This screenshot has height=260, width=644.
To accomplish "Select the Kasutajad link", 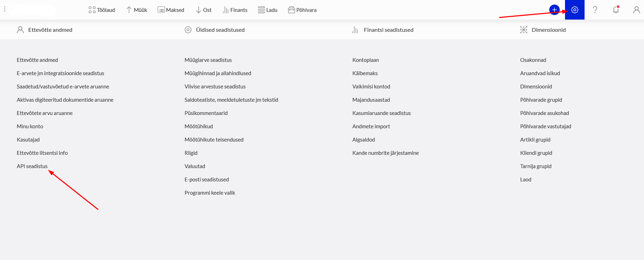I will tap(28, 140).
